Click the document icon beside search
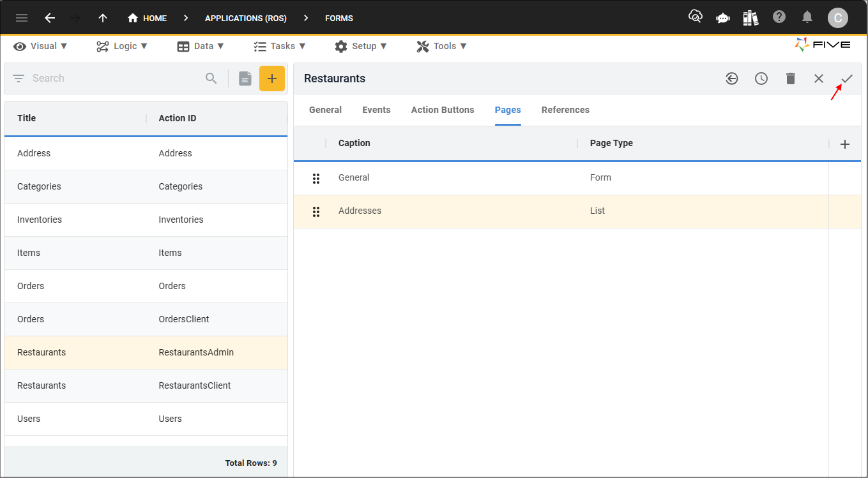868x478 pixels. 245,78
